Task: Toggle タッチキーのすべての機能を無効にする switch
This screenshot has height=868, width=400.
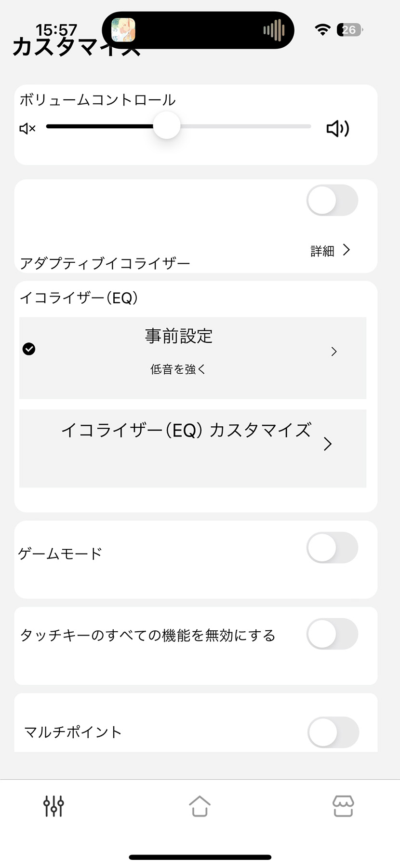Action: tap(332, 634)
